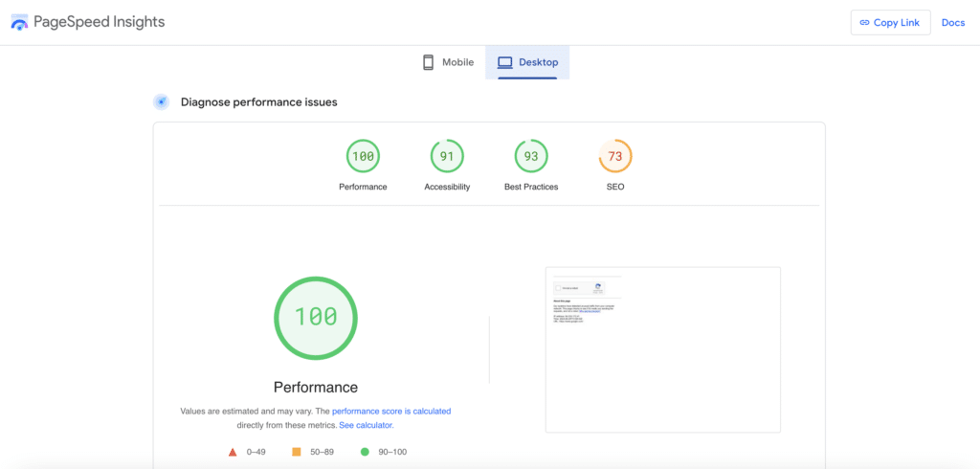
Task: Click the PageSpeed Insights logo icon
Action: tap(19, 23)
